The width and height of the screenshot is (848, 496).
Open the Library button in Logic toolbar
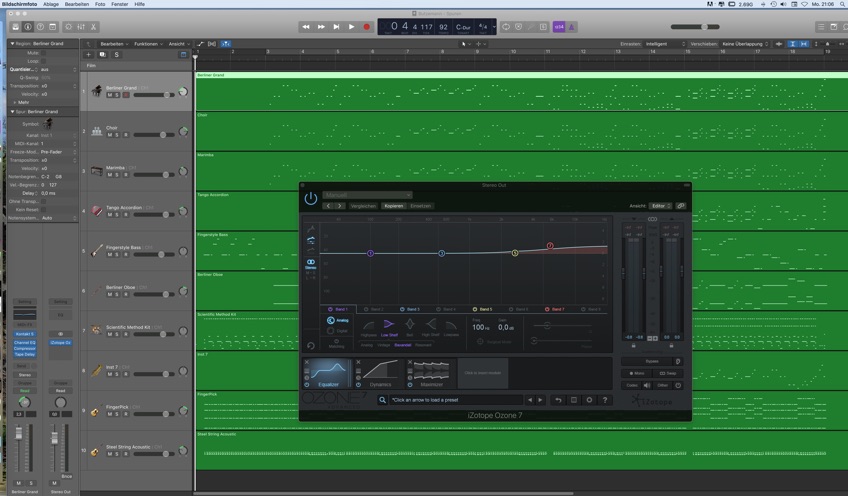coord(16,27)
